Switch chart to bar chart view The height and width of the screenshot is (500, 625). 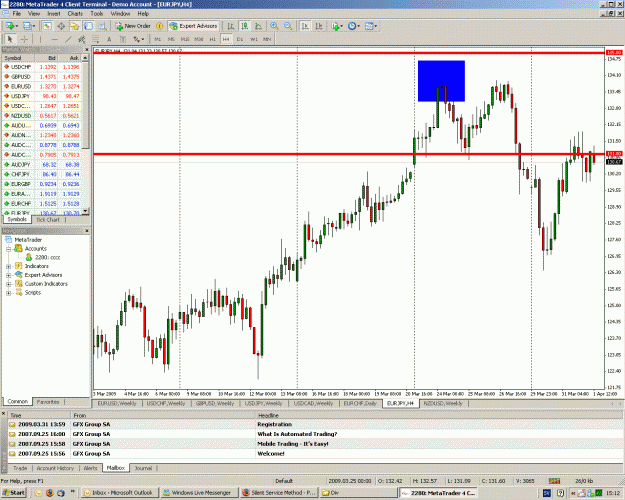point(230,26)
